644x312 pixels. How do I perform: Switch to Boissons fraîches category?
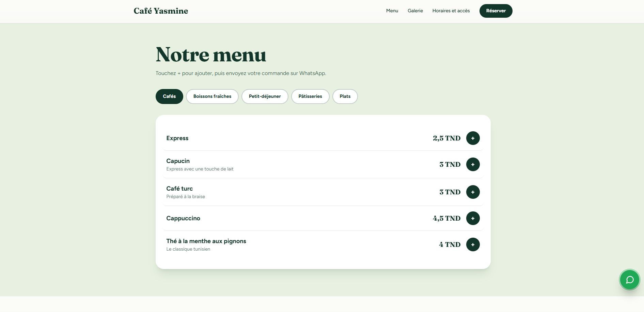click(212, 96)
